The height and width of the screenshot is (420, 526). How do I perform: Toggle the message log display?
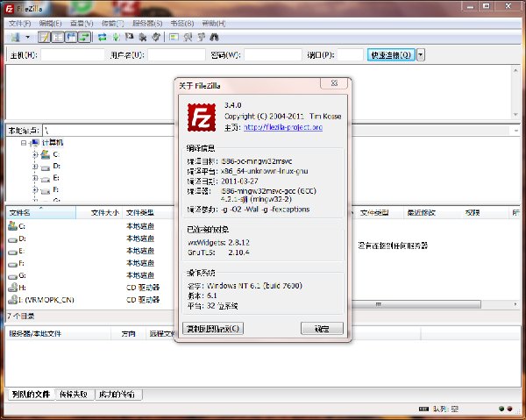point(44,37)
